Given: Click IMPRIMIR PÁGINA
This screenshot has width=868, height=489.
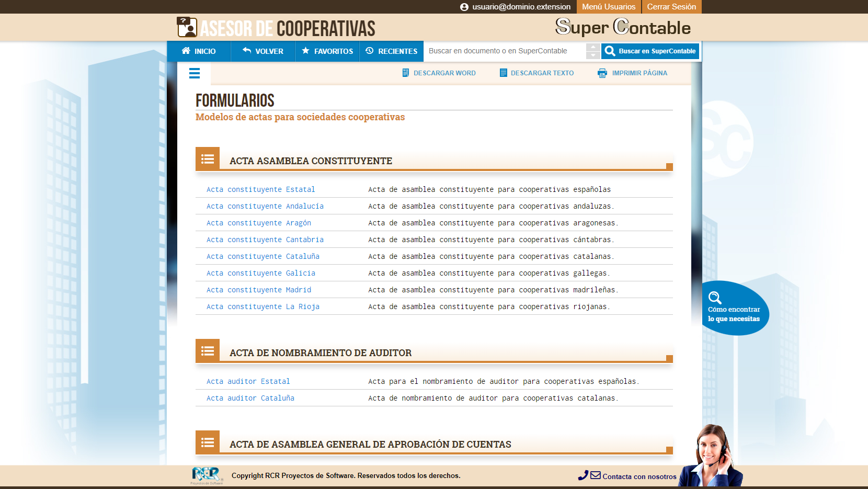Looking at the screenshot, I should coord(633,73).
